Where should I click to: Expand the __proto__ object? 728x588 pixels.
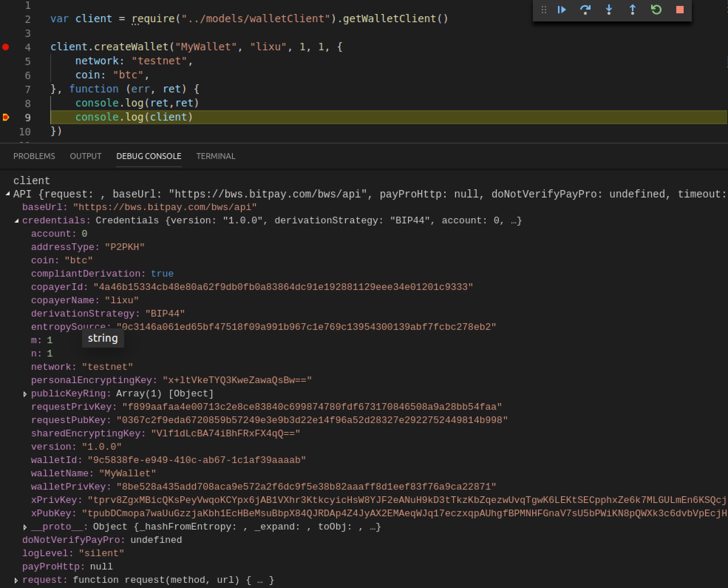[25, 527]
